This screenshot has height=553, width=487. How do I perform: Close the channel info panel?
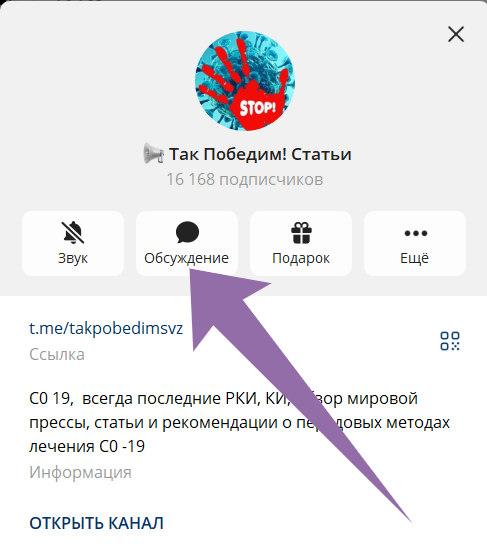tap(456, 34)
